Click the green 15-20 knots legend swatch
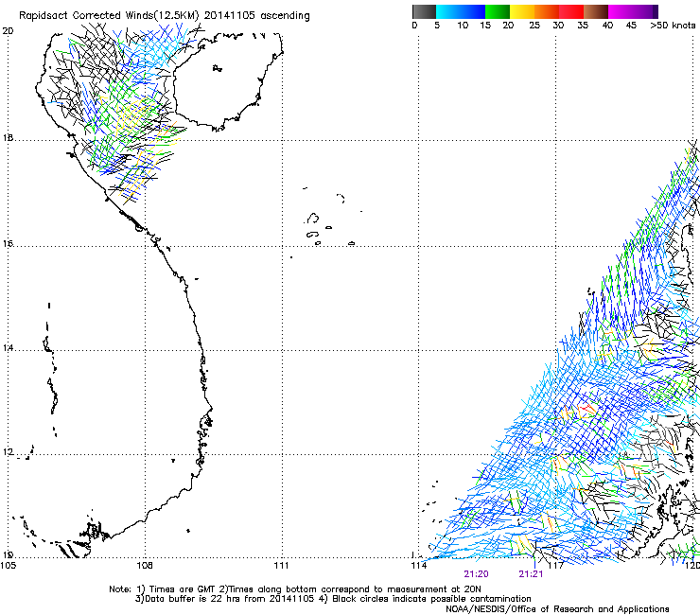The height and width of the screenshot is (615, 700). coord(498,11)
